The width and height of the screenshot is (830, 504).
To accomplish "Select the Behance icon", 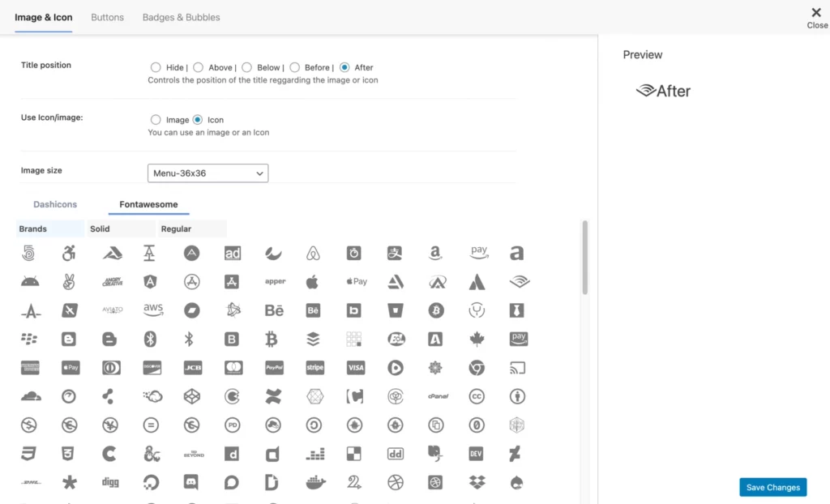I will 273,310.
